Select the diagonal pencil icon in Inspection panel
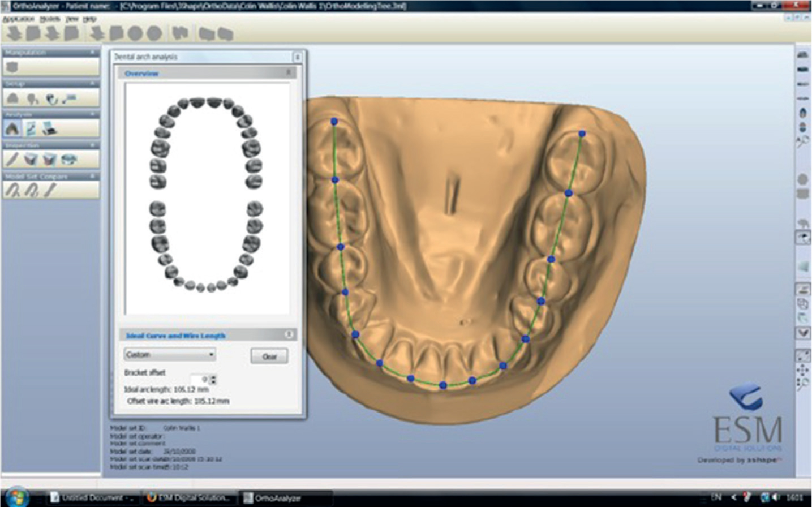Image resolution: width=812 pixels, height=507 pixels. click(11, 160)
